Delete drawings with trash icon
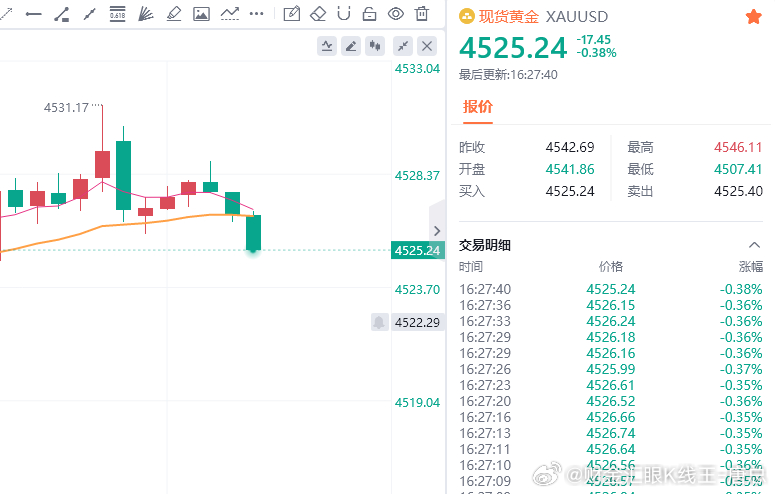 [422, 14]
